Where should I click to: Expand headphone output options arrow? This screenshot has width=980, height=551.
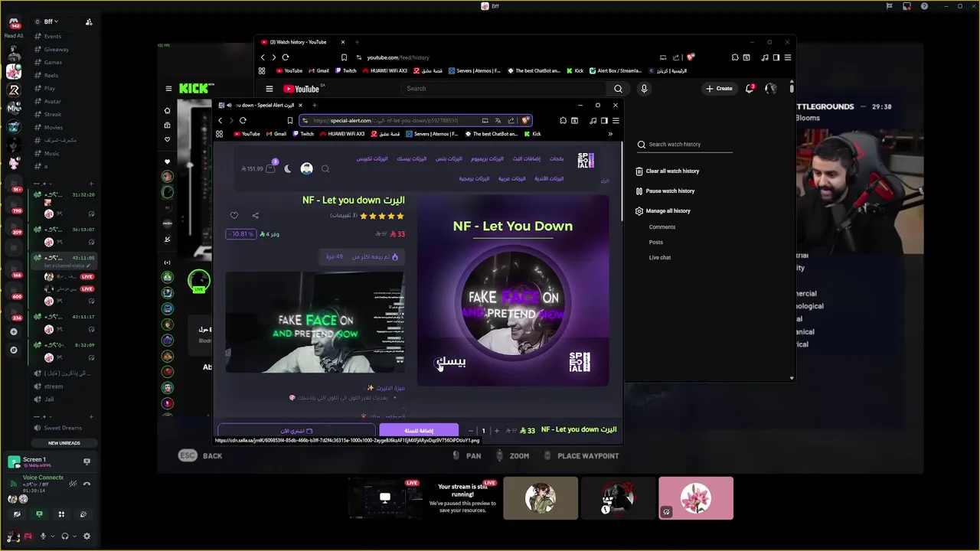75,536
